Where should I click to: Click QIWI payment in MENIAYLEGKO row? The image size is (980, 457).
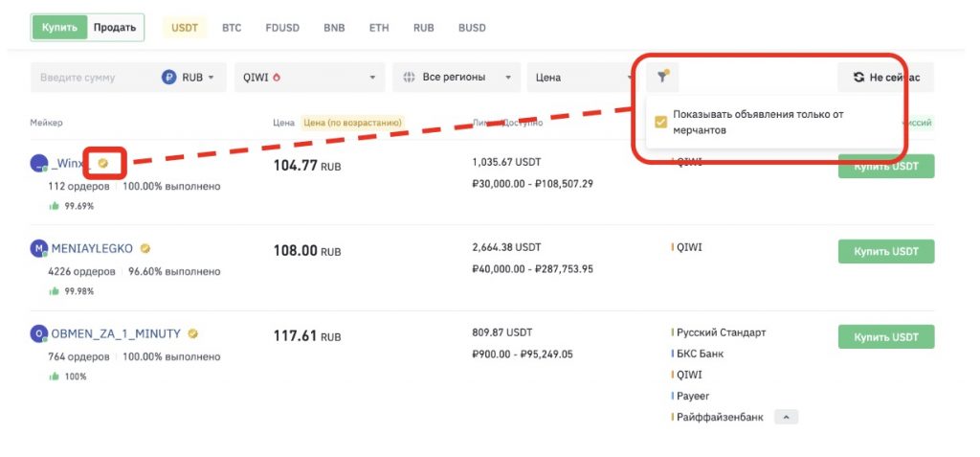pyautogui.click(x=689, y=247)
